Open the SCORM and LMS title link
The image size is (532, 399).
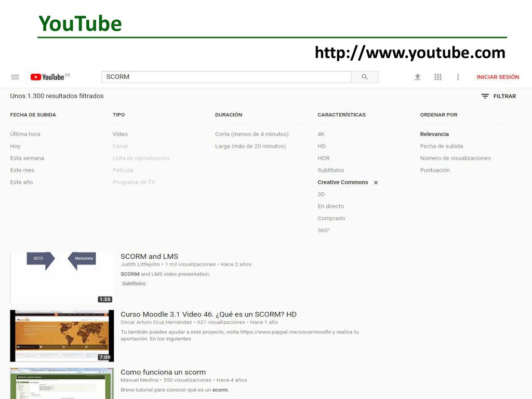149,257
